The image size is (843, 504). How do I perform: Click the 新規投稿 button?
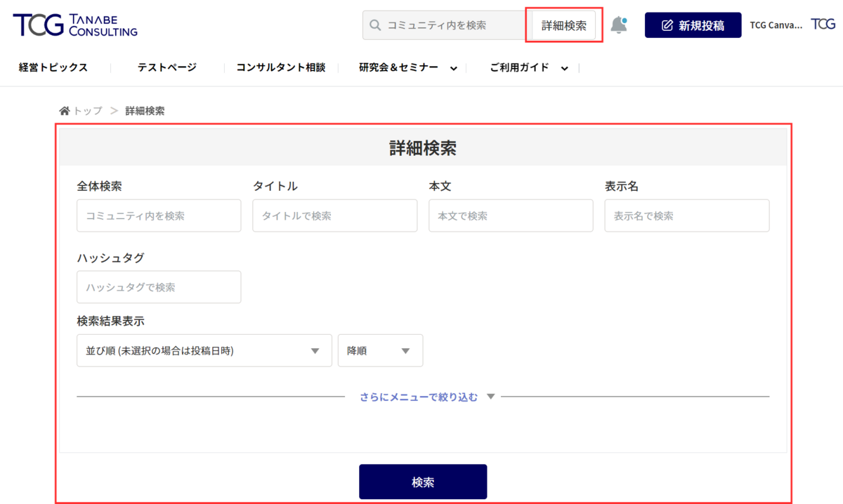pyautogui.click(x=693, y=24)
